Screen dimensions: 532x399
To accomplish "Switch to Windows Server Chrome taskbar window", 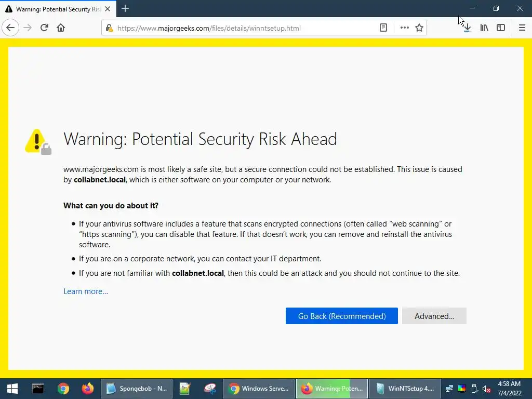I will (x=259, y=389).
